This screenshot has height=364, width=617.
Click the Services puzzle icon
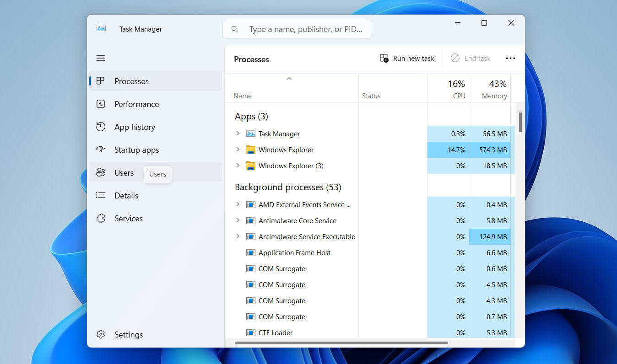coord(101,218)
